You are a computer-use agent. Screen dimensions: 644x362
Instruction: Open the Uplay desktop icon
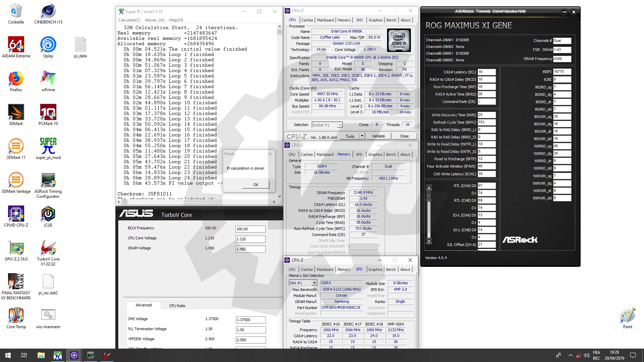click(48, 47)
